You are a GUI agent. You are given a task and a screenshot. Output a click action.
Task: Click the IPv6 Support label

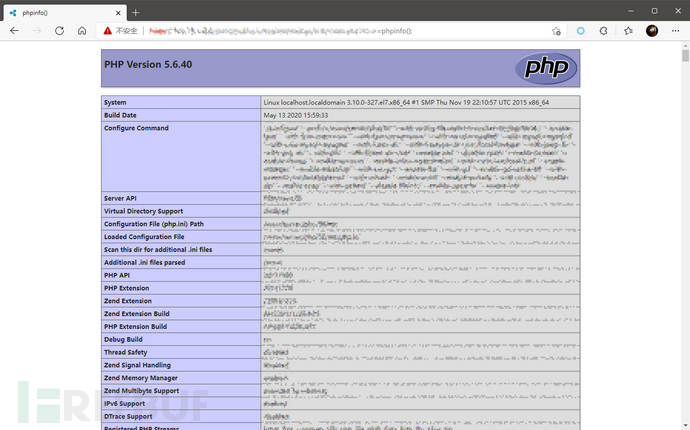click(x=125, y=404)
